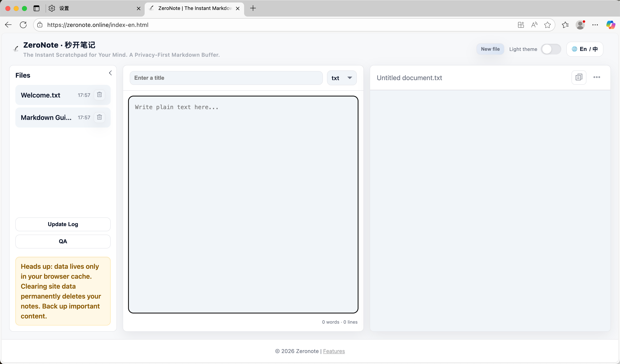Open the Features link in footer
The height and width of the screenshot is (364, 620).
334,351
